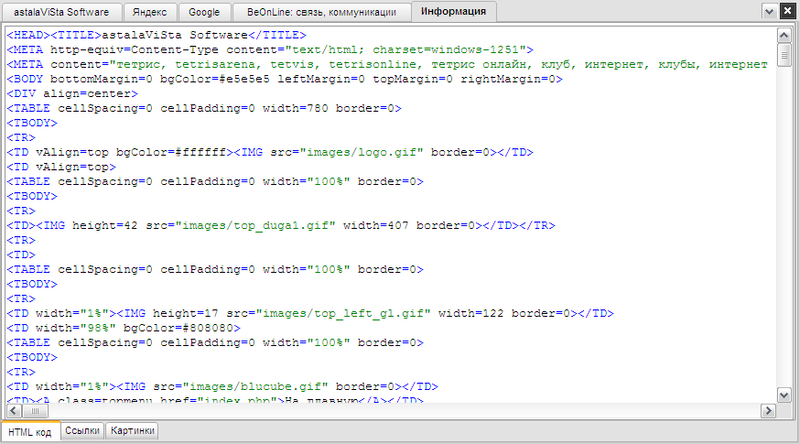Screen dimensions: 800x444
Task: Close the current tab with the X button
Action: (787, 11)
